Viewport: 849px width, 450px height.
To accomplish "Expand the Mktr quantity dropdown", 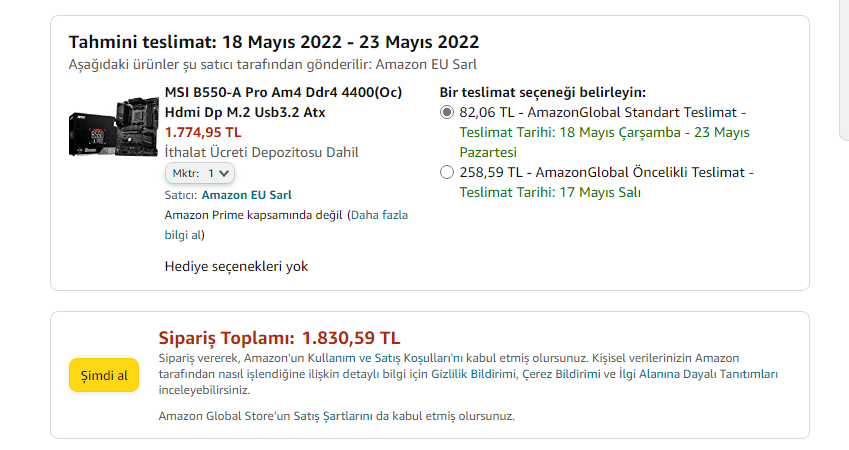I will 200,173.
